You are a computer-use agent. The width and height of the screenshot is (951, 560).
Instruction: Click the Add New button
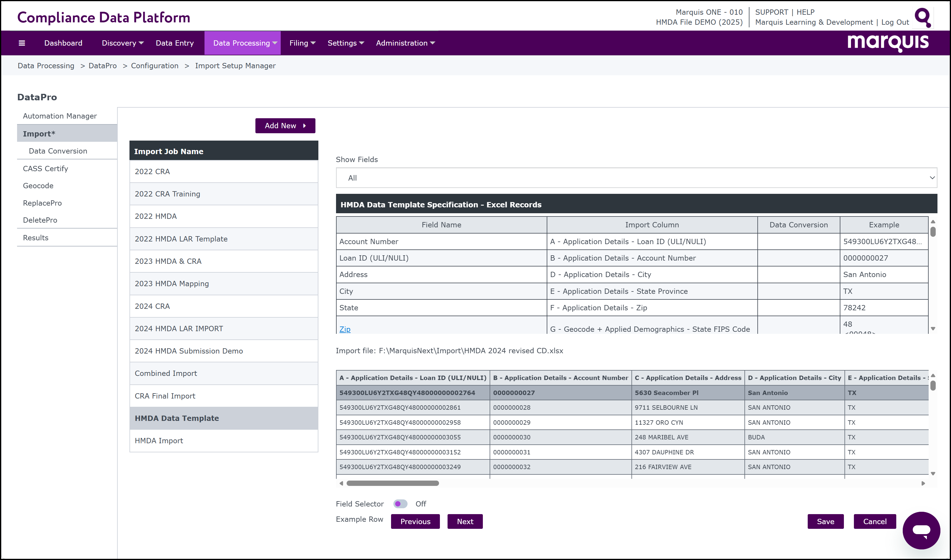tap(285, 126)
